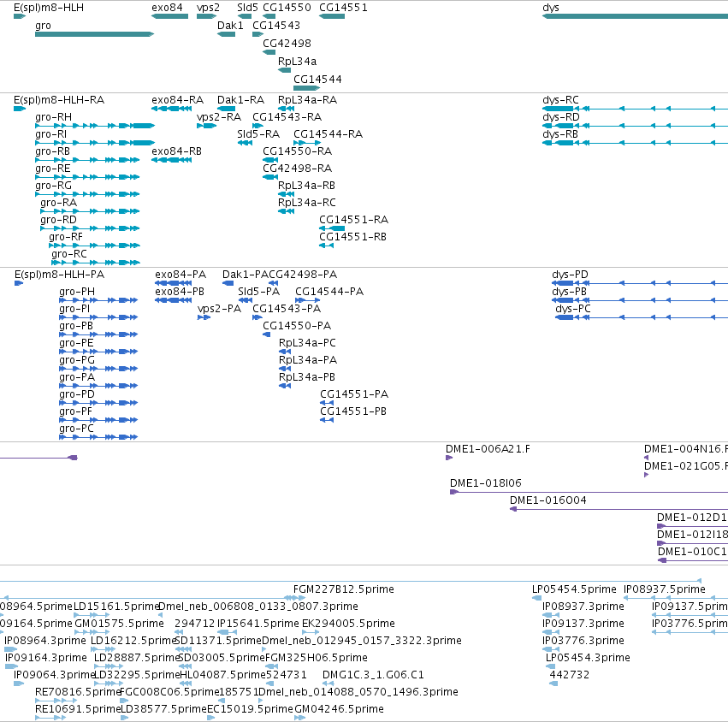This screenshot has height=722, width=728.
Task: Select the Sld5 gene label
Action: [x=247, y=8]
